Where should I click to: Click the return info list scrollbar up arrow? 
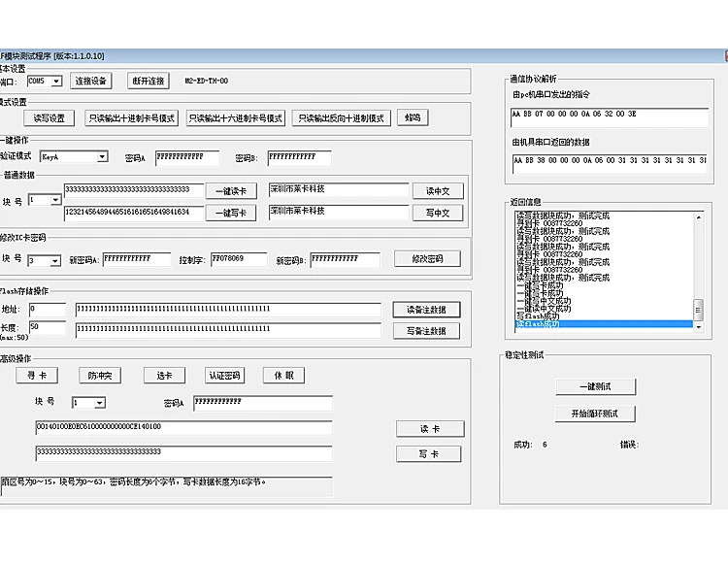[x=698, y=217]
